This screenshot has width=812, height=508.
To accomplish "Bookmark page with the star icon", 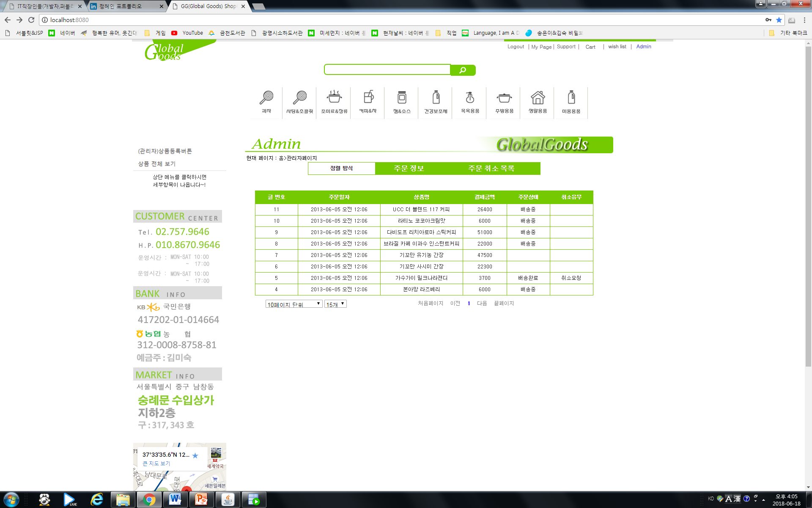I will 779,20.
